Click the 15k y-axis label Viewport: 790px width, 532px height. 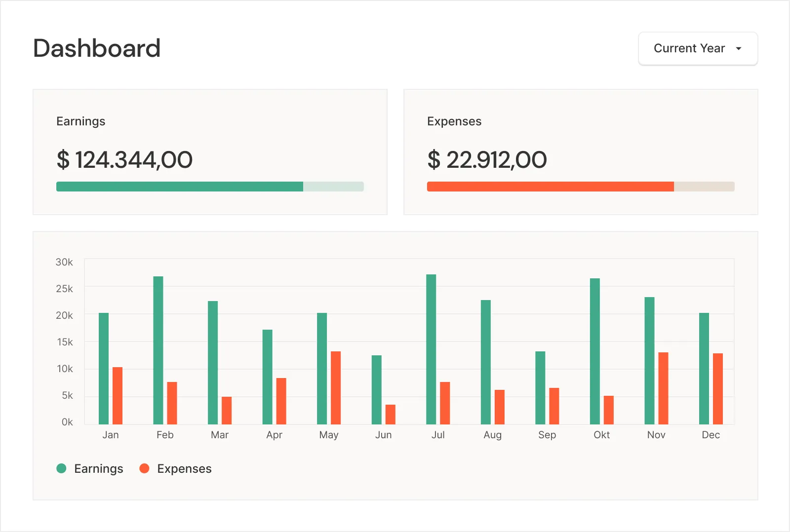(65, 342)
